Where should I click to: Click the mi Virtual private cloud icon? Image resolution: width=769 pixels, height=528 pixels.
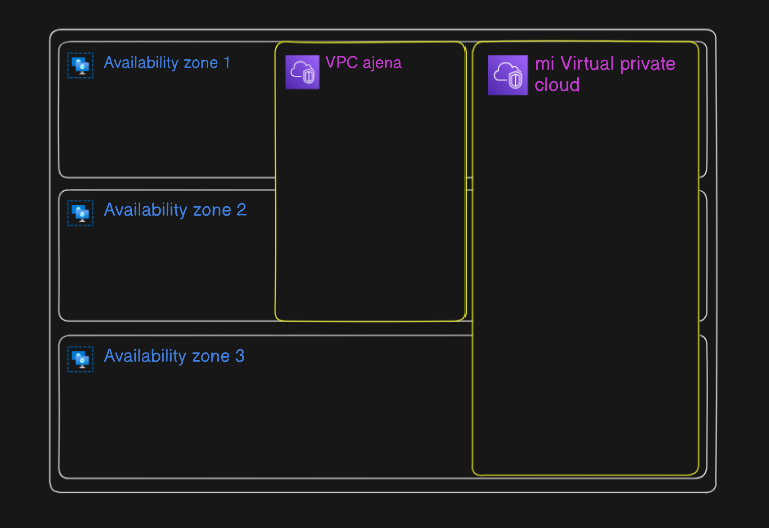point(508,75)
